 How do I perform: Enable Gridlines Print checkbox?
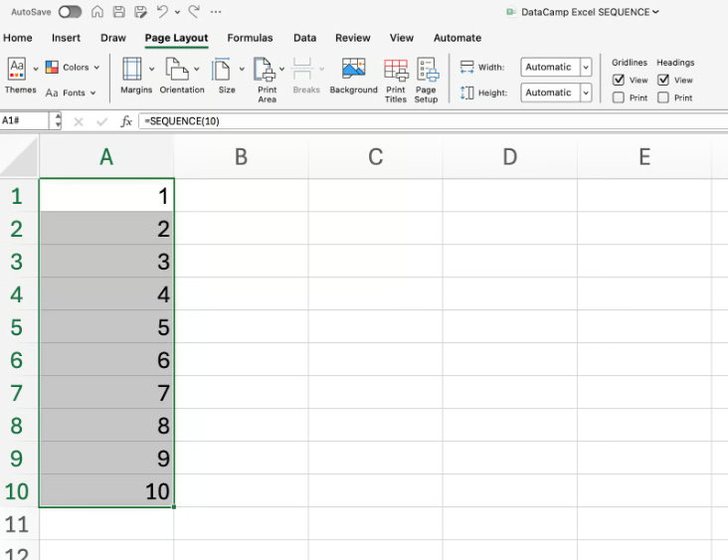(619, 97)
